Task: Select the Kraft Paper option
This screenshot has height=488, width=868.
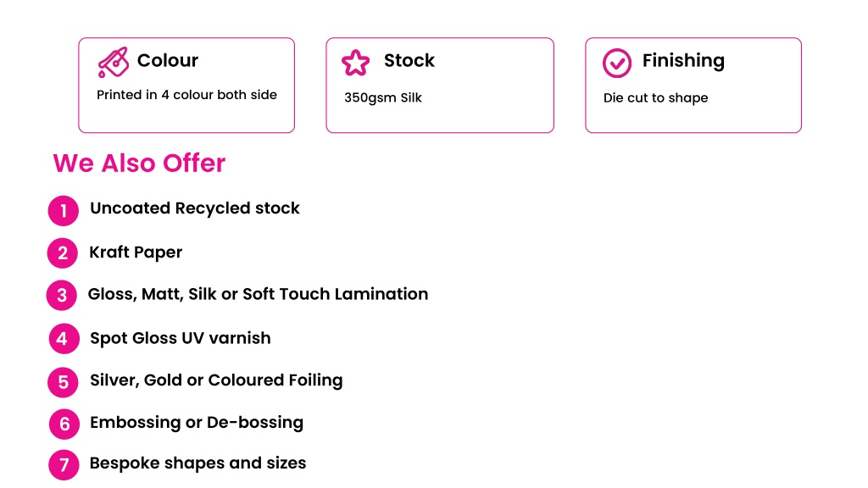Action: pyautogui.click(x=136, y=252)
